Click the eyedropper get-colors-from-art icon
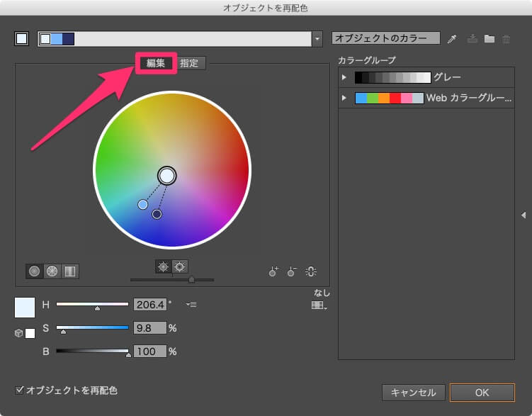The image size is (532, 416). (452, 39)
